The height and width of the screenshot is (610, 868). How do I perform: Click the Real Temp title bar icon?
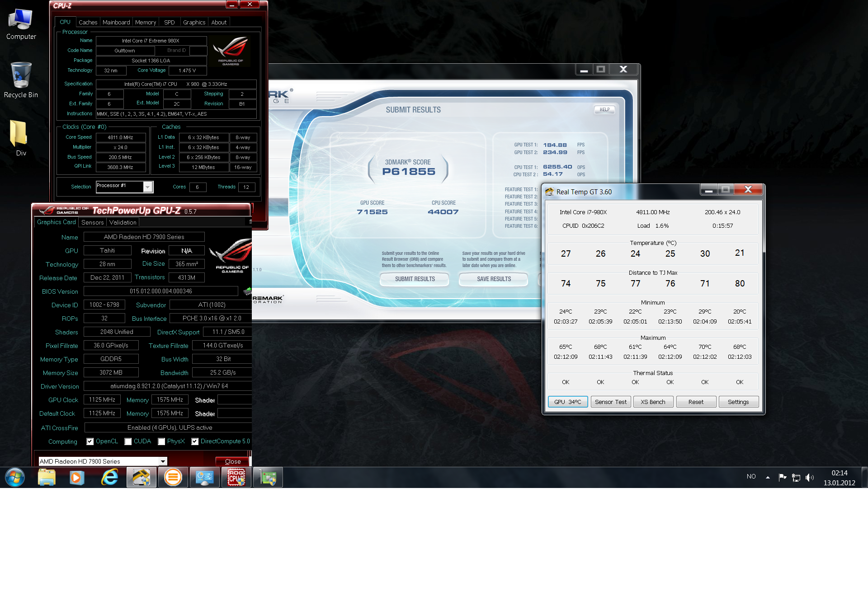pyautogui.click(x=549, y=192)
